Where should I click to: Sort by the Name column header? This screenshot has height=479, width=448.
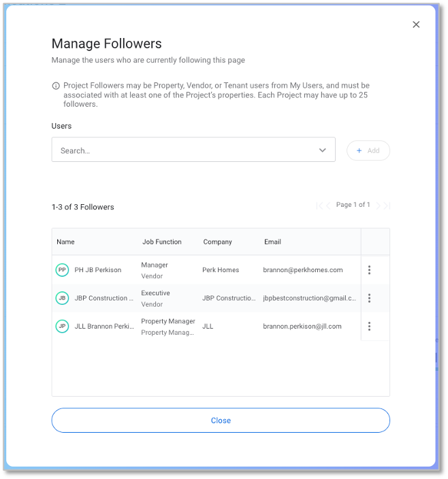pyautogui.click(x=66, y=242)
